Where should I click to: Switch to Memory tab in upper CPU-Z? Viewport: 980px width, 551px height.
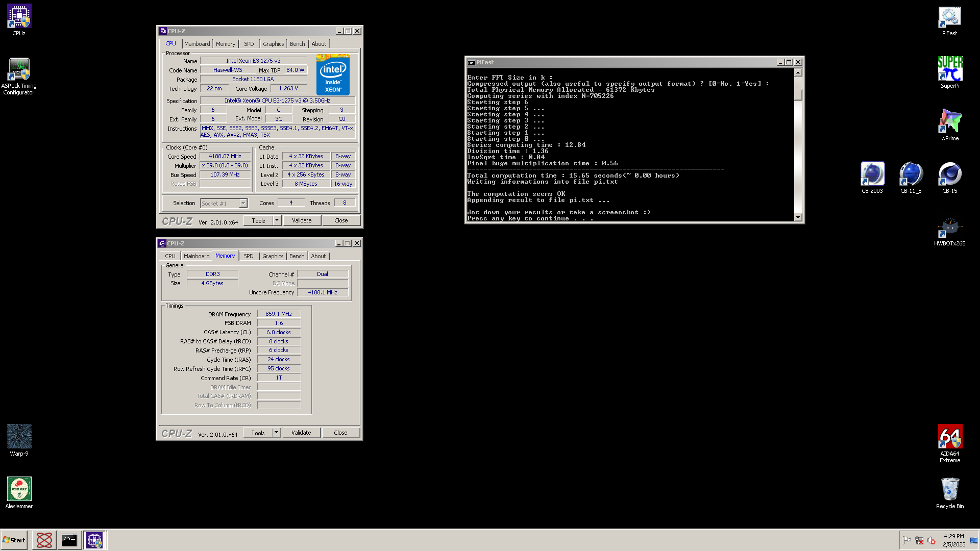coord(226,44)
